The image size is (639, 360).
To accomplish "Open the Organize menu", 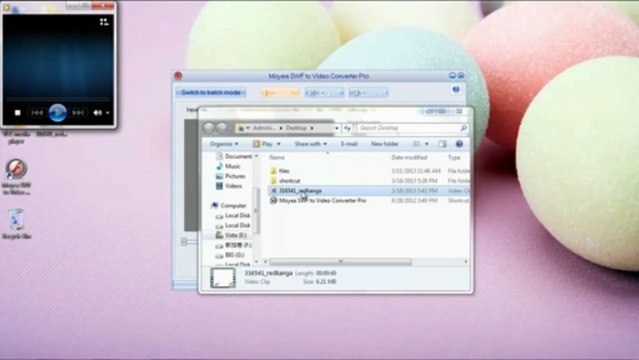I will [224, 144].
